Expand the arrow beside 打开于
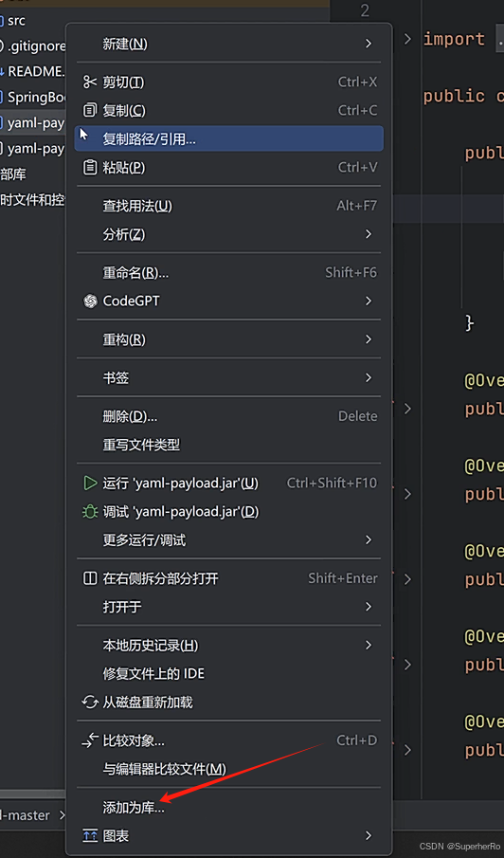 pyautogui.click(x=369, y=607)
